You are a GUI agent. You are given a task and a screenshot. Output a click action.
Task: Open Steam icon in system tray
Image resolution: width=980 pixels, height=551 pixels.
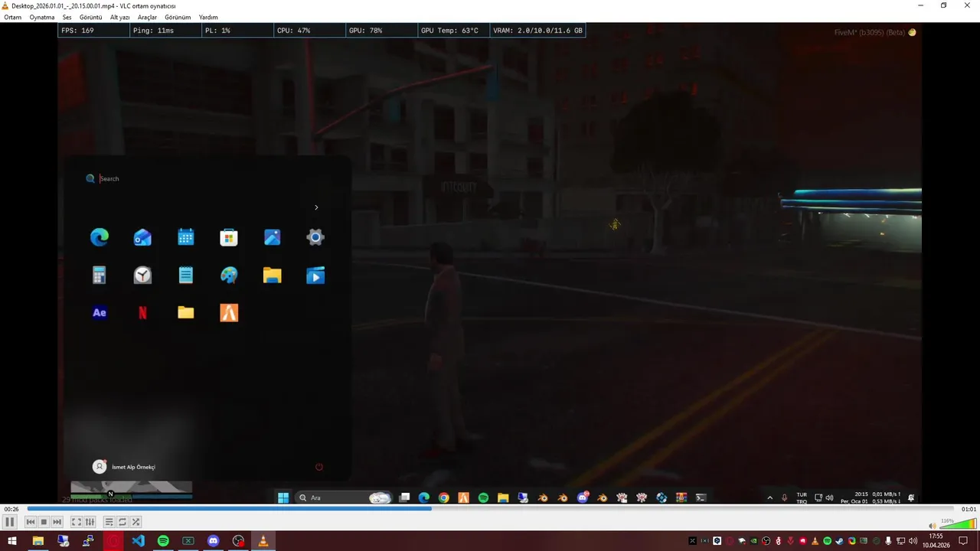(x=839, y=541)
